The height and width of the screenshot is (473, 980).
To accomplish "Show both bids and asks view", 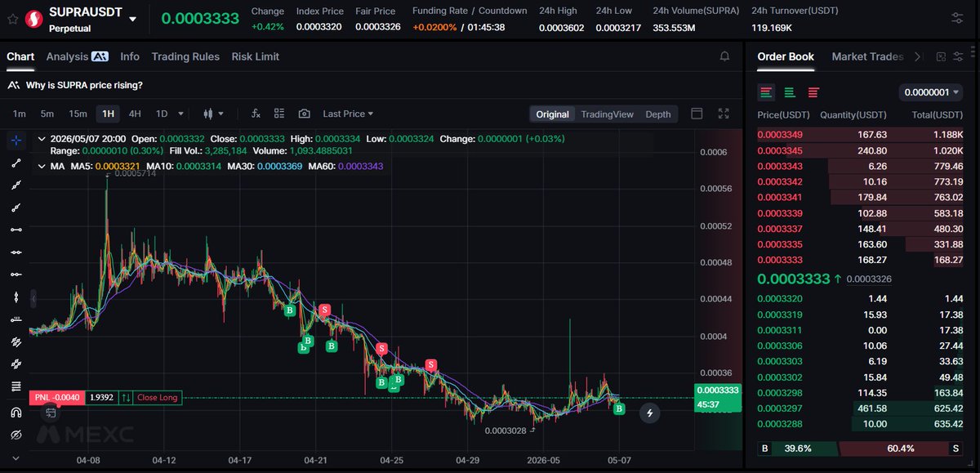I will [766, 92].
